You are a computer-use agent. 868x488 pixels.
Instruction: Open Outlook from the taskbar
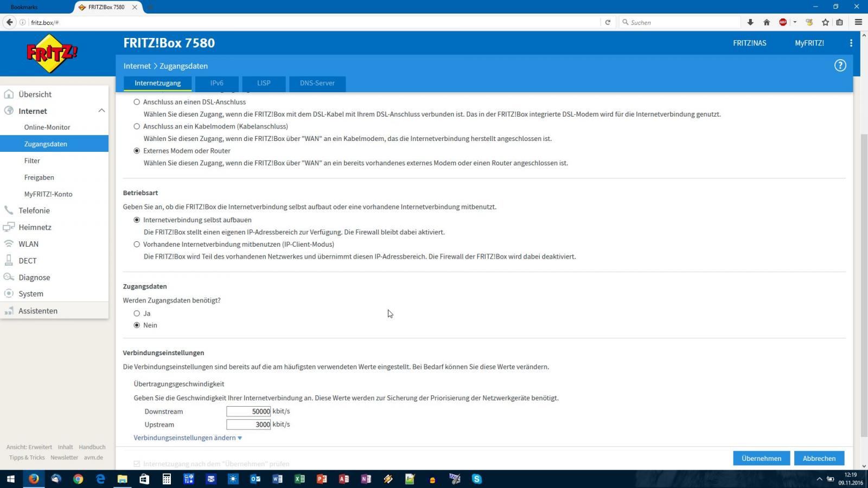(x=255, y=479)
